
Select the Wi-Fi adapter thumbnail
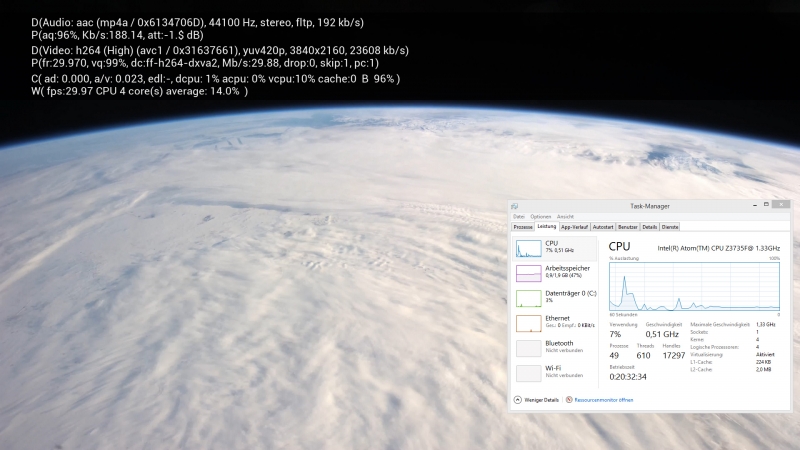tap(528, 373)
